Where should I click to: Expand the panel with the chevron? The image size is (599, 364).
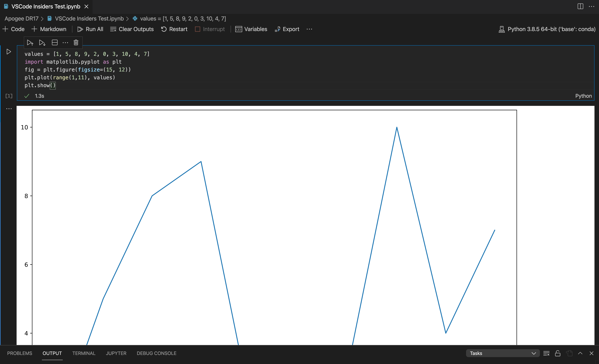pyautogui.click(x=580, y=353)
